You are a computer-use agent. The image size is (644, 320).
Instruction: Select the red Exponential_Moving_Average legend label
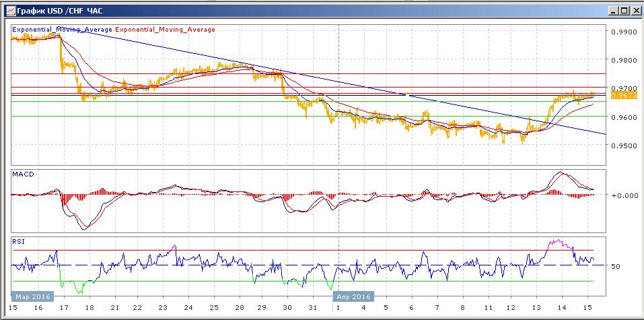(166, 30)
